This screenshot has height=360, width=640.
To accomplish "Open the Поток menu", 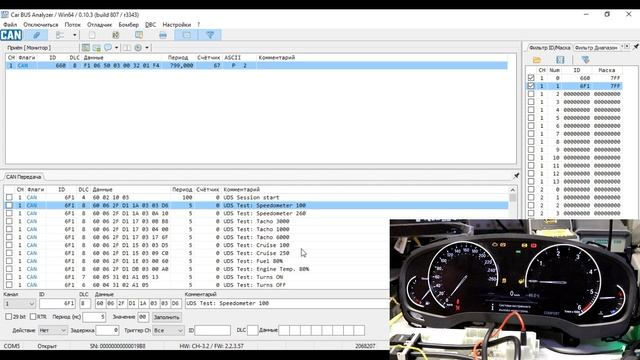I will click(73, 24).
